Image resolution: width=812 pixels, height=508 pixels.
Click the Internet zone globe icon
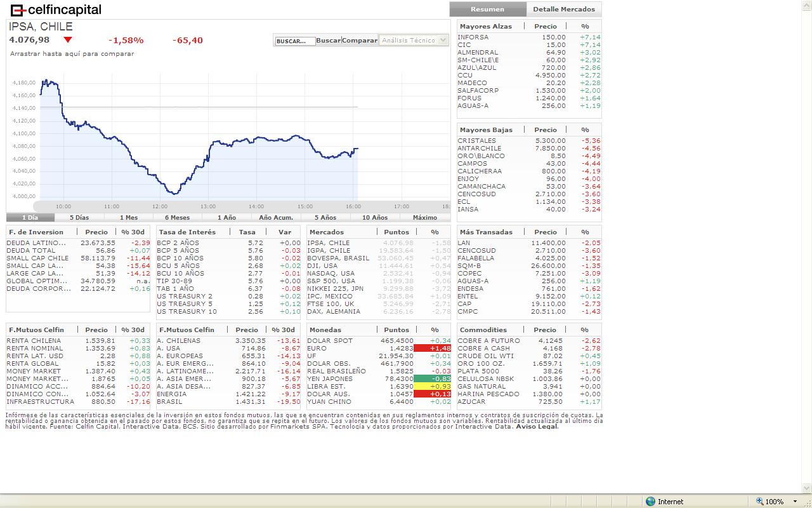tap(650, 502)
